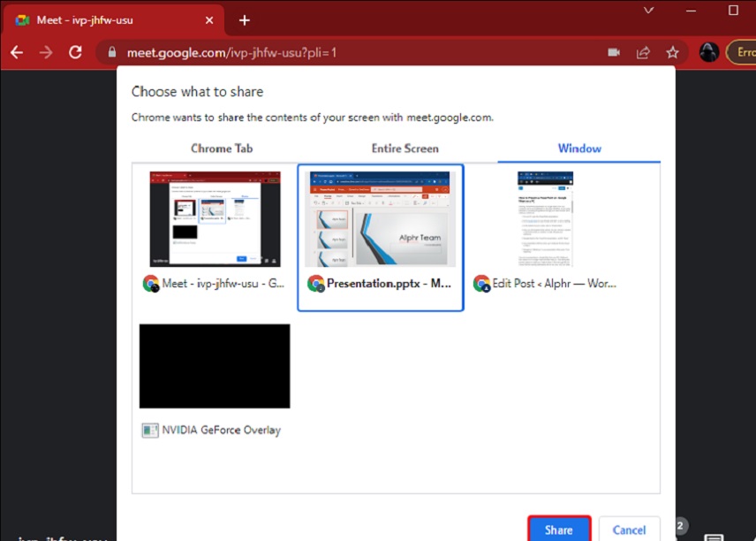
Task: Click the camera permission icon in address bar
Action: click(614, 52)
